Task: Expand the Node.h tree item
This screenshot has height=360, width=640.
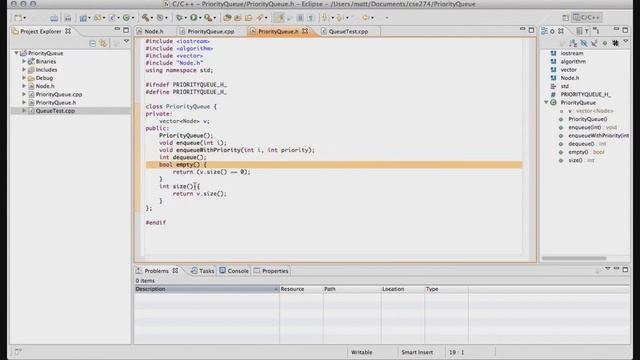Action: [24, 86]
